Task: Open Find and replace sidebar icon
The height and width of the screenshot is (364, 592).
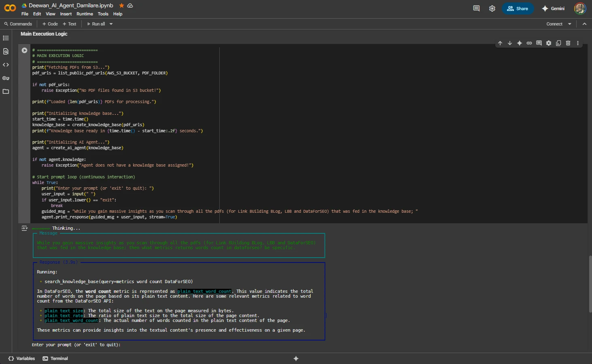Action: (x=6, y=51)
